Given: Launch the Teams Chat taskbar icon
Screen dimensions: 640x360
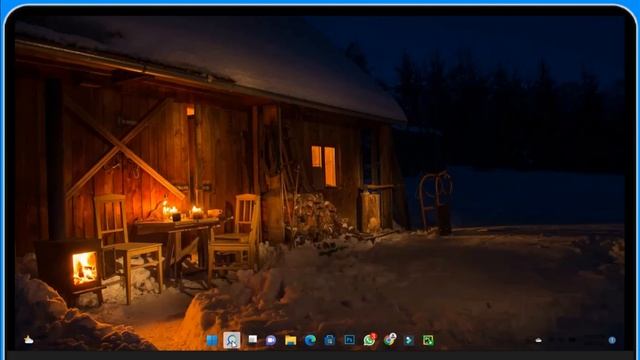Looking at the screenshot, I should point(271,340).
